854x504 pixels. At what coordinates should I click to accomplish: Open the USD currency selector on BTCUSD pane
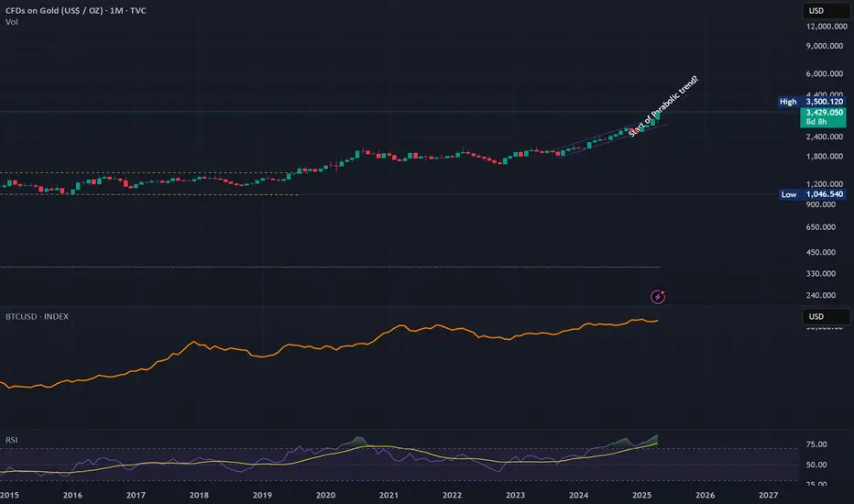coord(826,316)
